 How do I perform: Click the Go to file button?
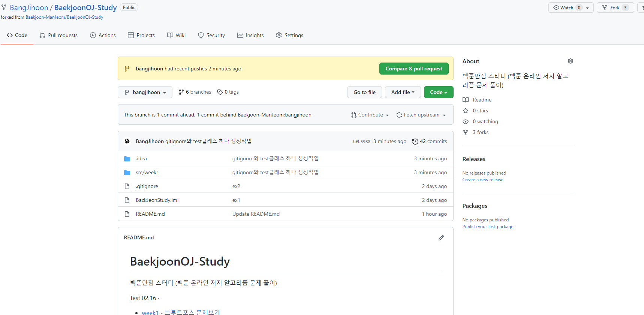pyautogui.click(x=364, y=92)
